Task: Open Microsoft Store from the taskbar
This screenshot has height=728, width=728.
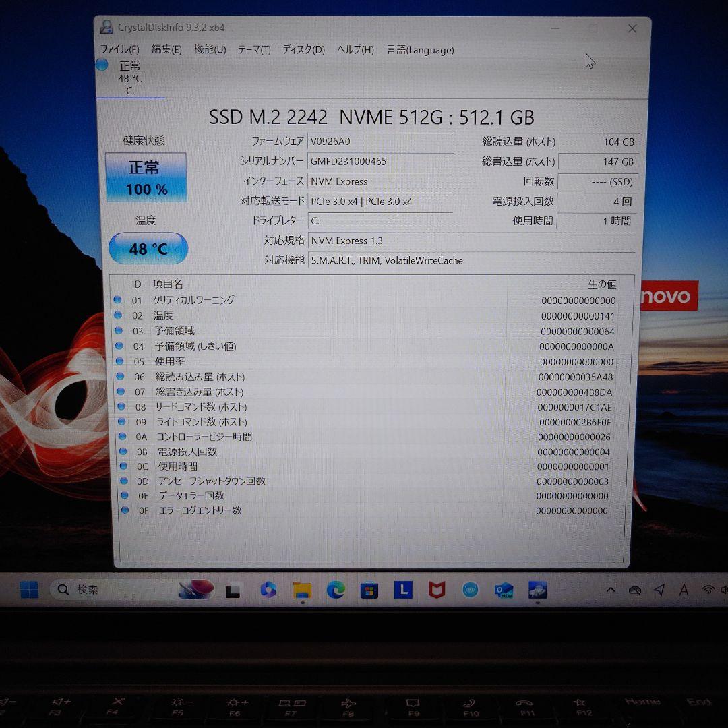Action: coord(369,590)
